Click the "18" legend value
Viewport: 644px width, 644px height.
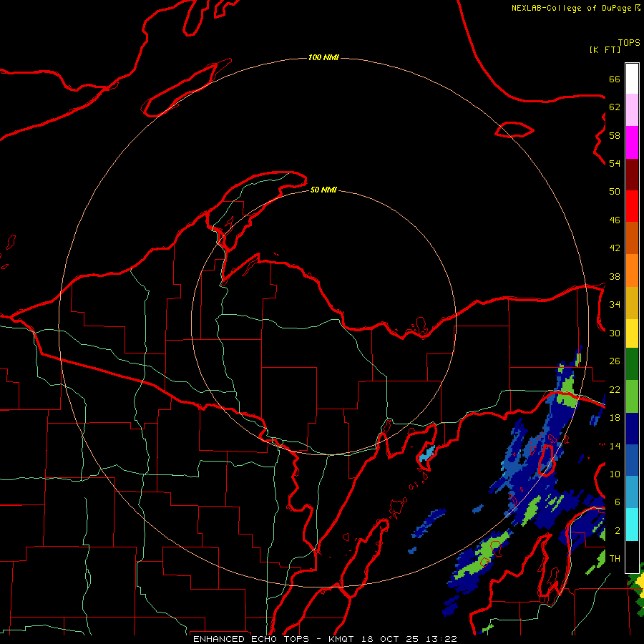(x=615, y=418)
